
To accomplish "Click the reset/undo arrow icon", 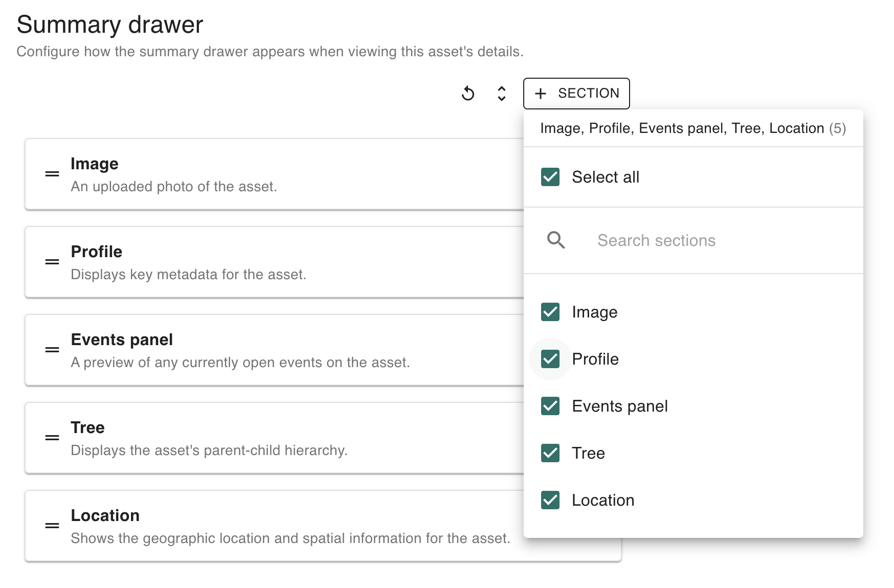I will tap(468, 94).
